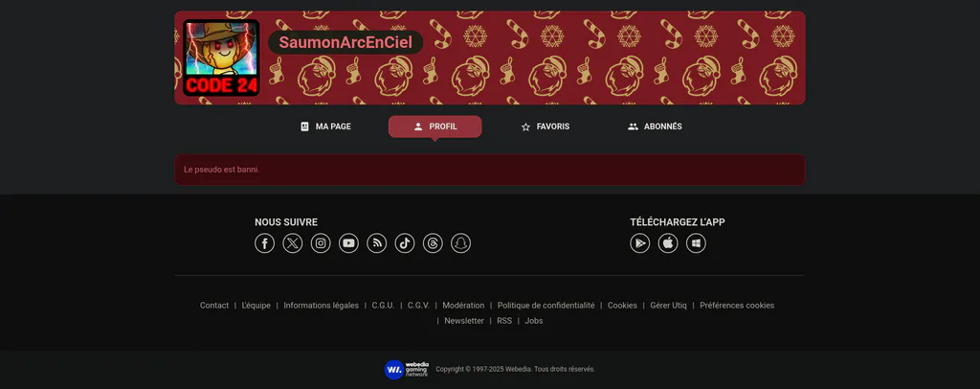Click the 'NOUS SUIVRE' heading
980x389 pixels.
click(286, 222)
